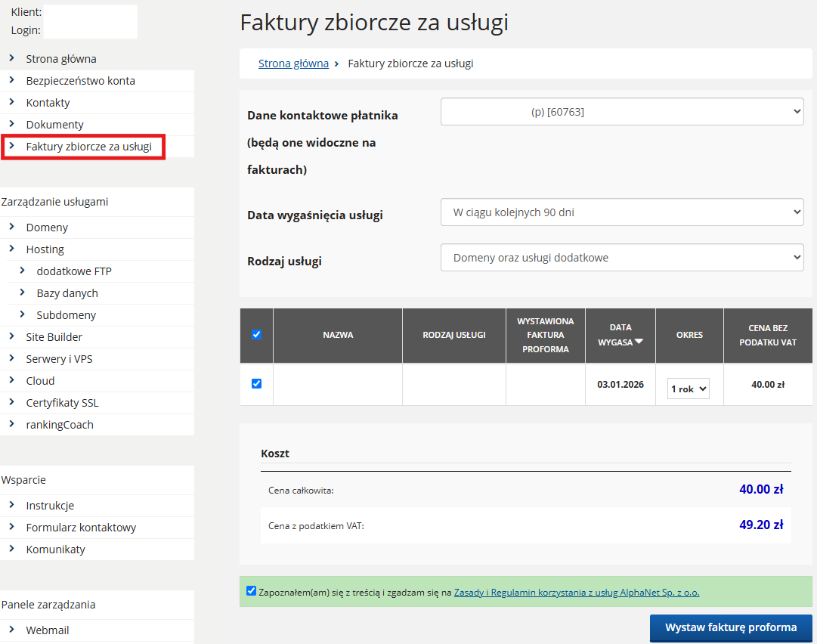The width and height of the screenshot is (817, 644).
Task: Click the 'Wystaw fakturę proforma' button
Action: click(730, 627)
